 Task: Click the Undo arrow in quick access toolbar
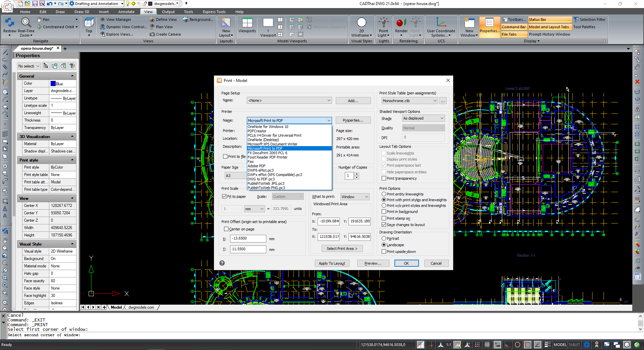click(x=50, y=3)
